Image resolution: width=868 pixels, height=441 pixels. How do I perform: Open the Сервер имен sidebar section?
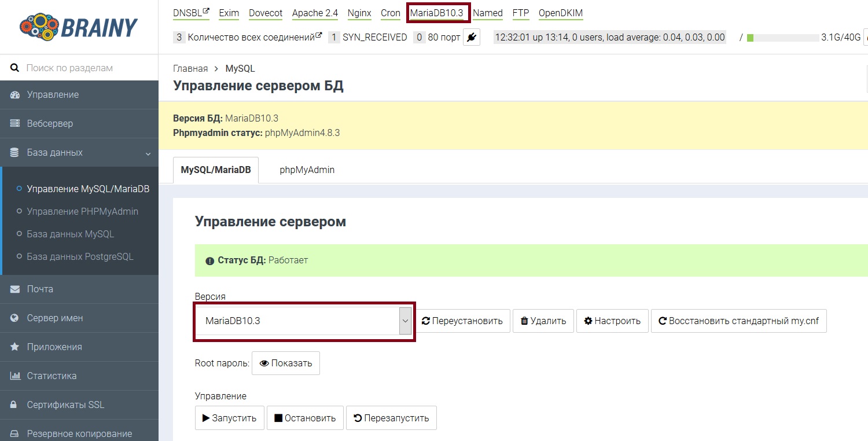pos(54,318)
